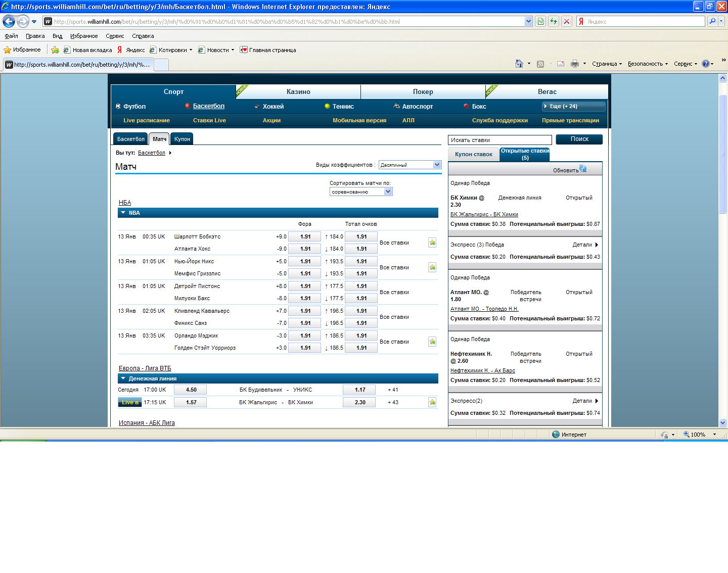Click the Обновить refresh icon in bet slip
This screenshot has width=728, height=573.
point(583,169)
